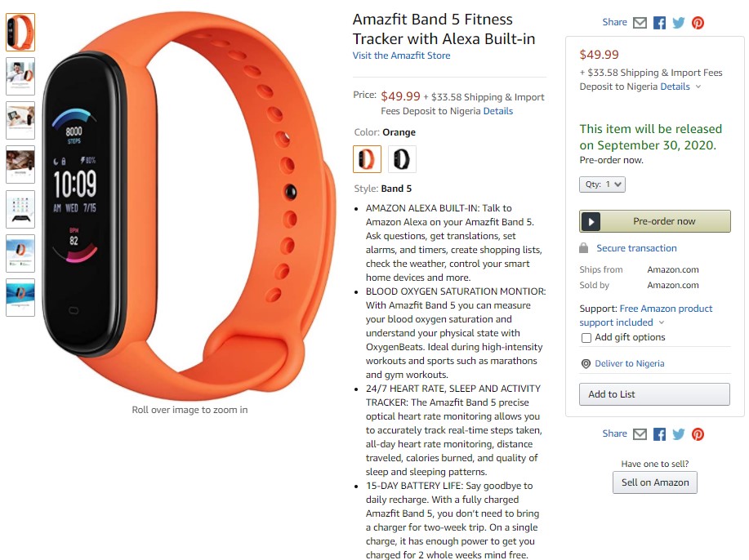
Task: Share on Pinterest from top share row
Action: pyautogui.click(x=698, y=22)
